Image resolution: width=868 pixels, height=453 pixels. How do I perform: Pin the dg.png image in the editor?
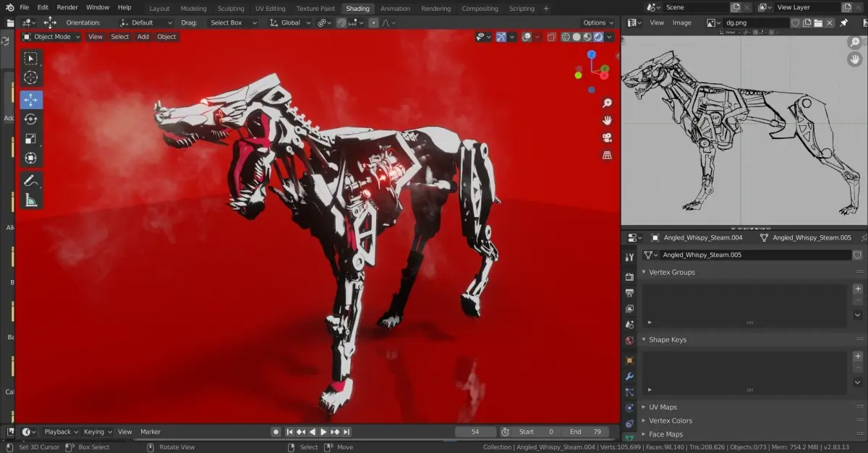pos(843,22)
